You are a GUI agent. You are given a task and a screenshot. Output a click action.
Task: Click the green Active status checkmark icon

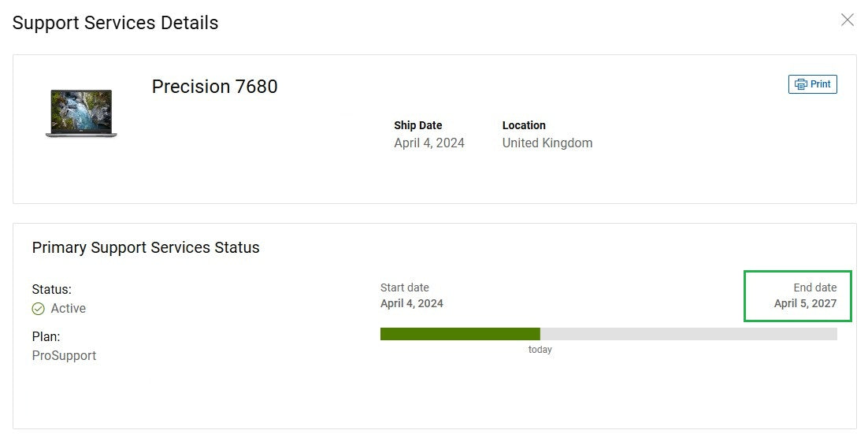pos(39,309)
